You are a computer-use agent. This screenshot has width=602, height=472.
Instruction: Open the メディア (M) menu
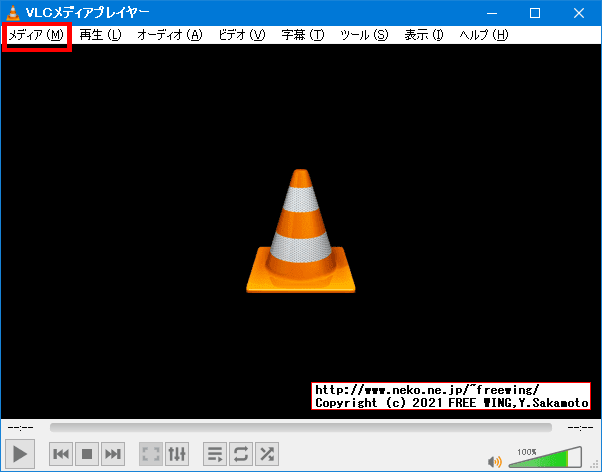click(36, 35)
